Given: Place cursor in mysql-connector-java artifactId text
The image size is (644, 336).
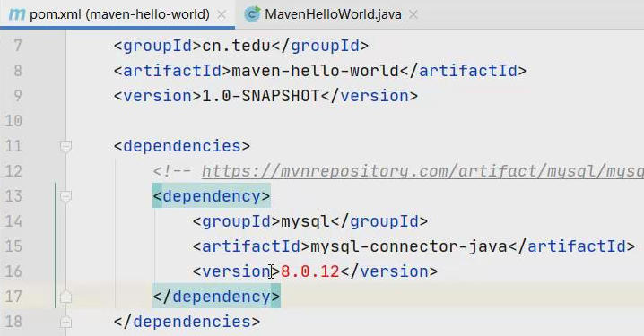Looking at the screenshot, I should [409, 246].
